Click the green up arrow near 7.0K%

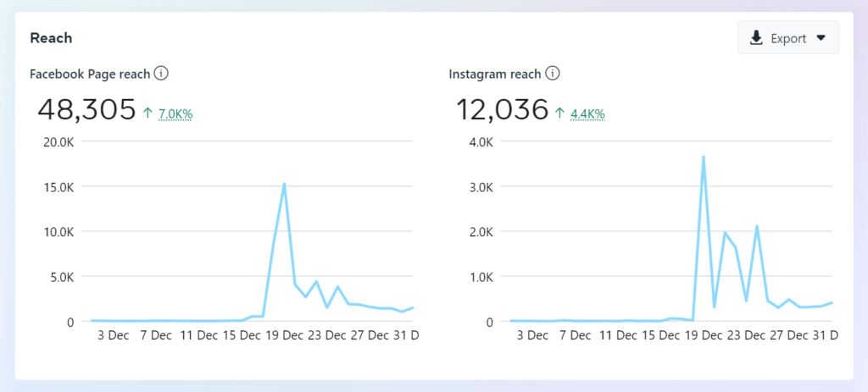[x=147, y=114]
